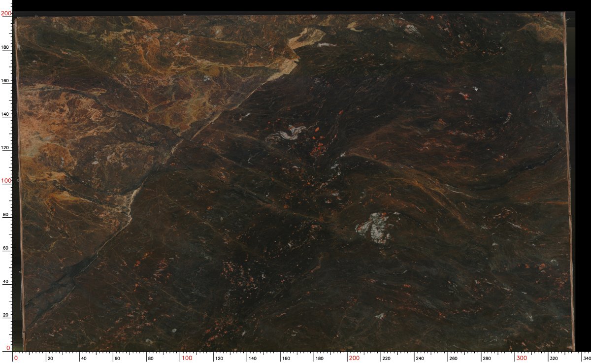Click the 40 label on the horizontal ruler
Image resolution: width=591 pixels, height=364 pixels.
point(83,359)
